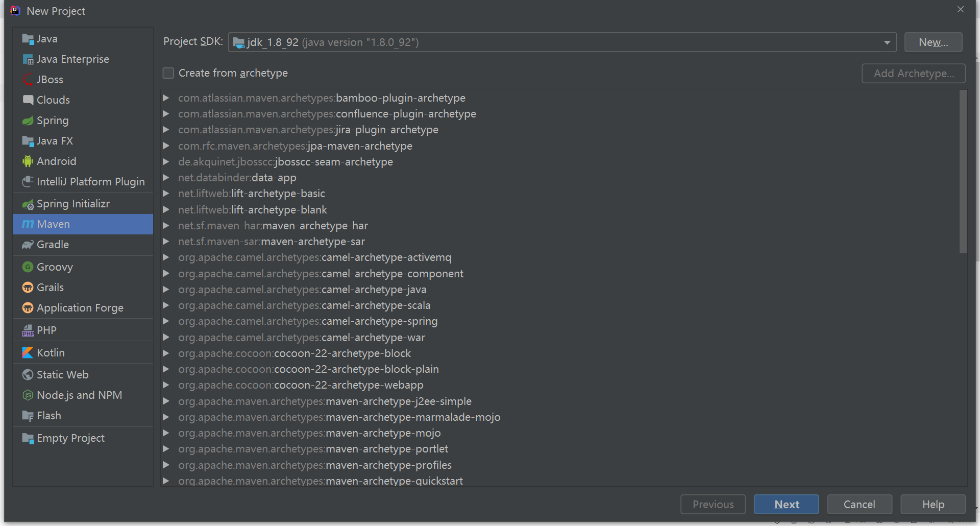Viewport: 980px width, 526px height.
Task: Select the Static Web globe icon
Action: pyautogui.click(x=28, y=375)
